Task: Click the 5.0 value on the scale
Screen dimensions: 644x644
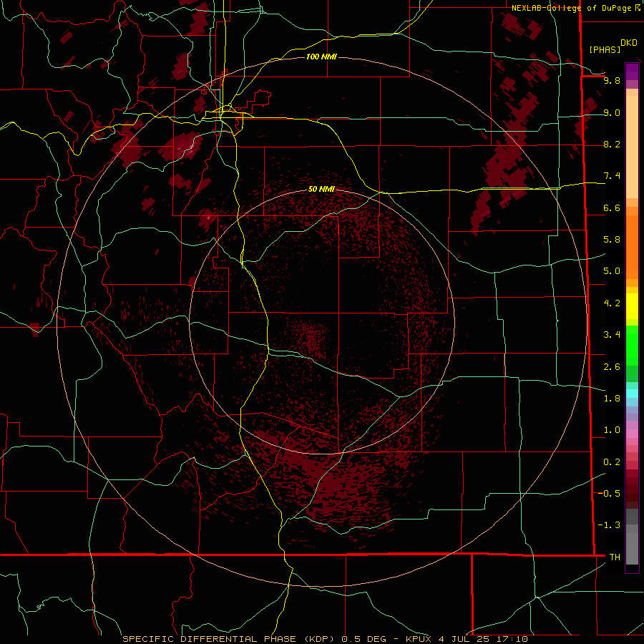Action: pos(612,271)
